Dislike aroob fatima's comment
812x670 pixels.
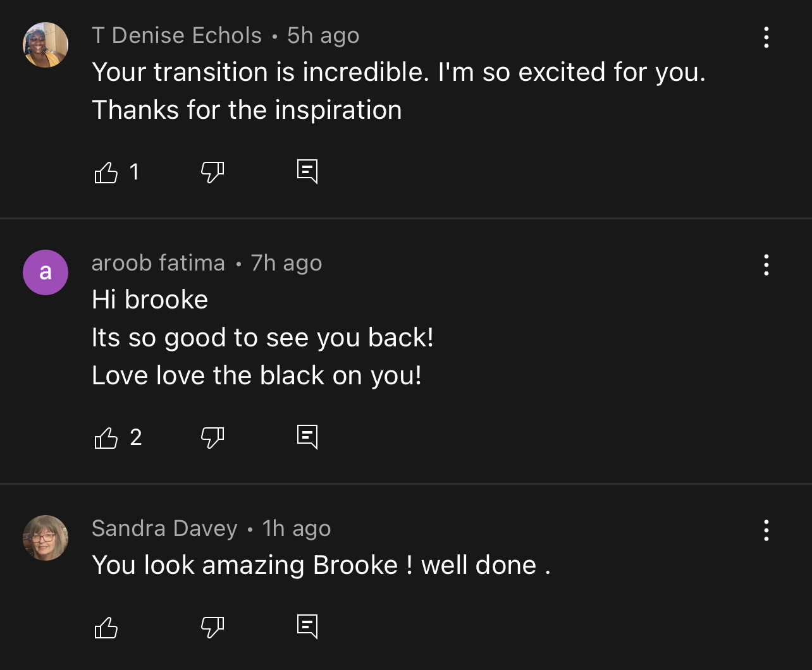[212, 437]
